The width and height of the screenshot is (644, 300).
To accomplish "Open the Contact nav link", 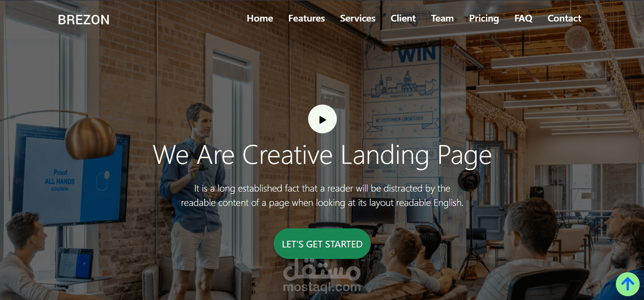I will pyautogui.click(x=565, y=18).
